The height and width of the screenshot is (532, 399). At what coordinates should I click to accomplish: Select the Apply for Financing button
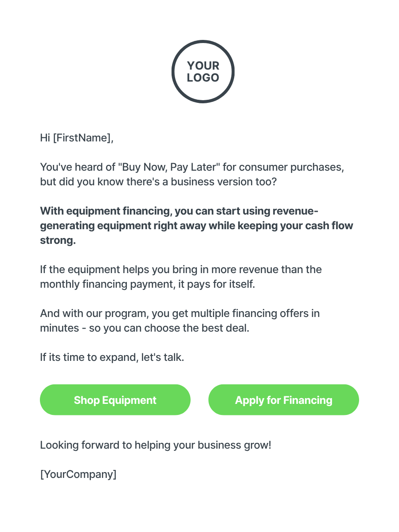pos(284,400)
